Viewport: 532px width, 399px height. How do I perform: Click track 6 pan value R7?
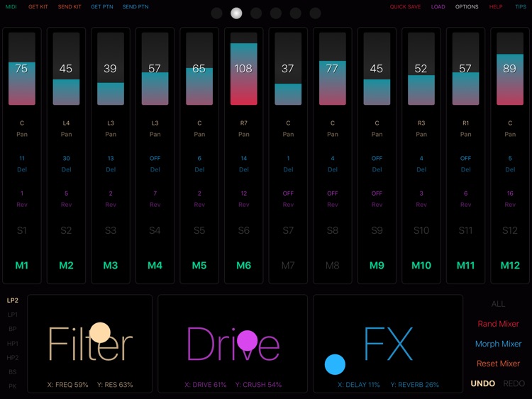click(243, 123)
